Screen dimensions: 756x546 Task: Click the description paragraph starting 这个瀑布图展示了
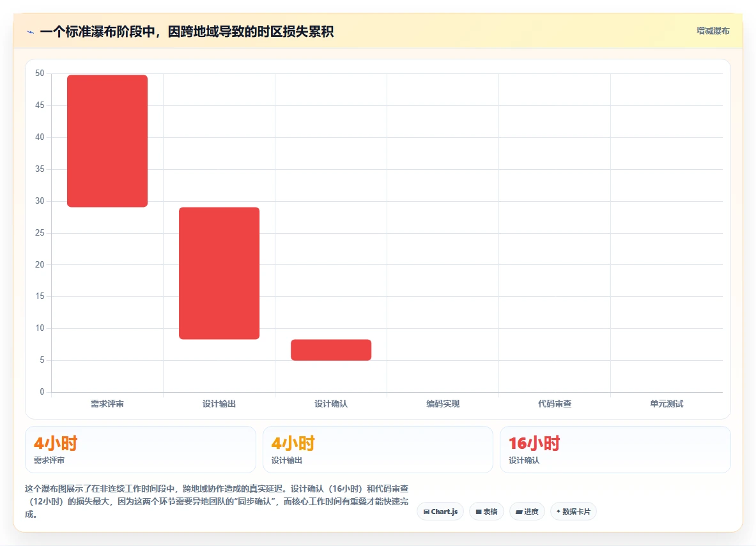click(217, 501)
